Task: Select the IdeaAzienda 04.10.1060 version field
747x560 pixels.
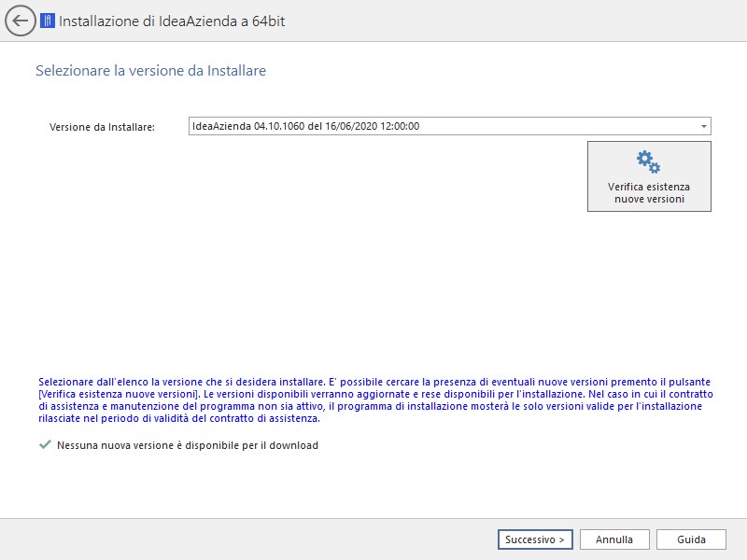Action: [x=449, y=126]
